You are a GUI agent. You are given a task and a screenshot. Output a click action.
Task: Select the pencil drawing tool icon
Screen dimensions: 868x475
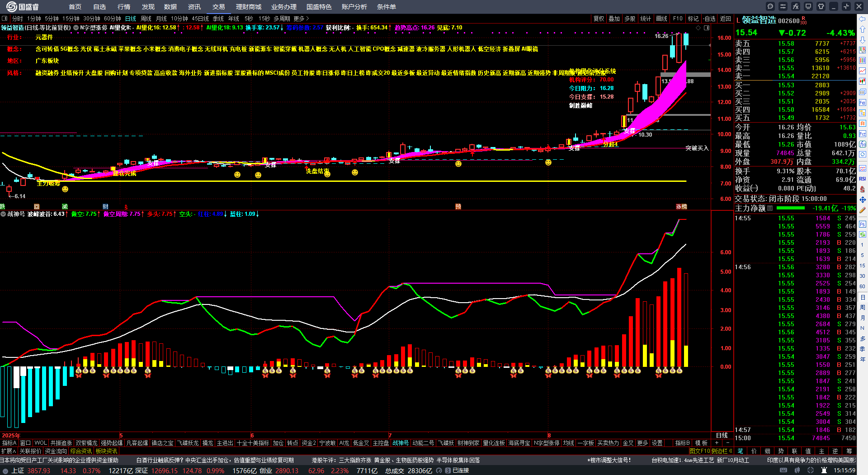point(863,210)
